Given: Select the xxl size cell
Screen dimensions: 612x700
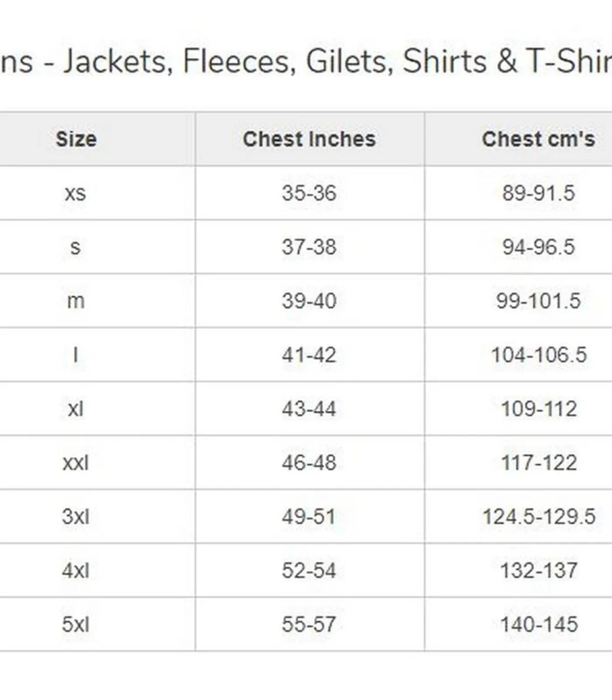Looking at the screenshot, I should [76, 463].
